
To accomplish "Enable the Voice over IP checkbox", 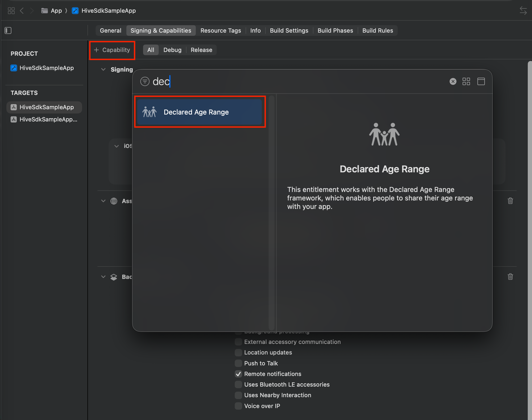I will point(238,406).
